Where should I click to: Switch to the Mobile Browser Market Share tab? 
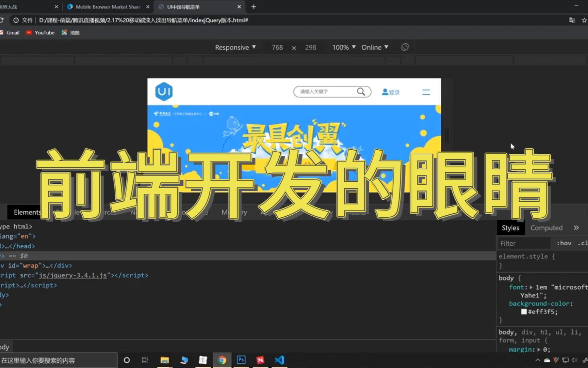pos(108,6)
